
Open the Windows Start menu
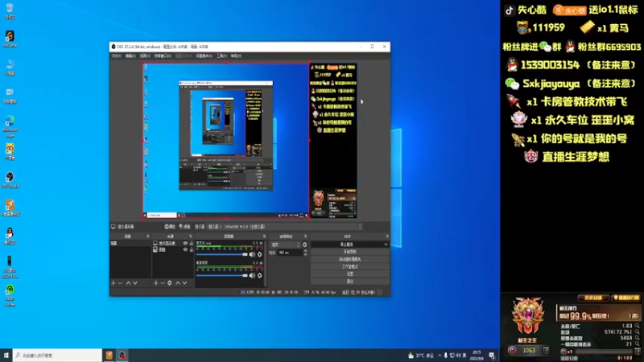click(x=6, y=356)
